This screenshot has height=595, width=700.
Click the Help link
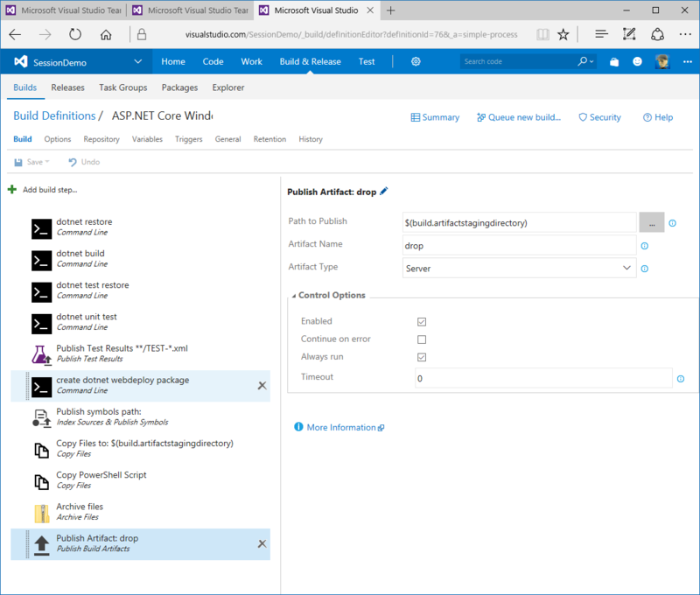click(658, 117)
